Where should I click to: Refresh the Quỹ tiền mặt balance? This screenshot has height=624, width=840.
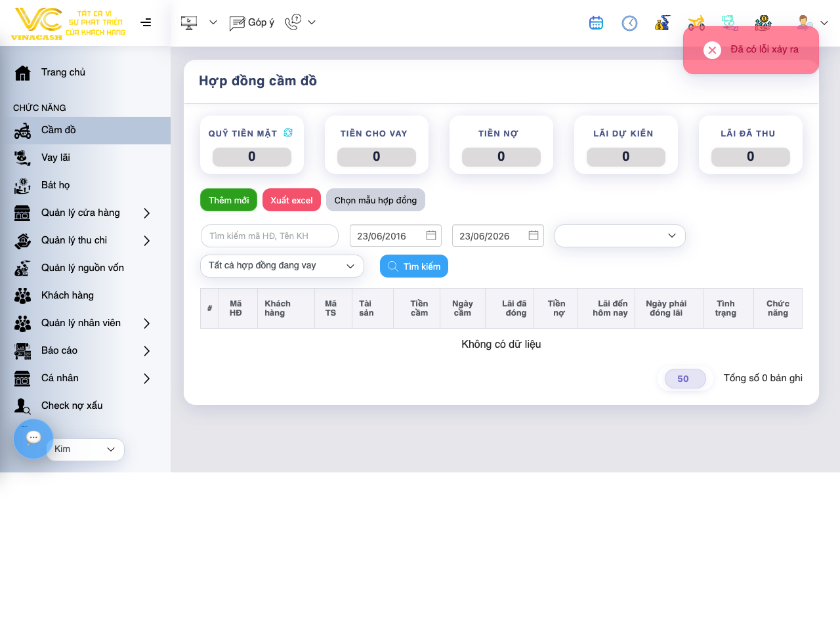[x=287, y=133]
